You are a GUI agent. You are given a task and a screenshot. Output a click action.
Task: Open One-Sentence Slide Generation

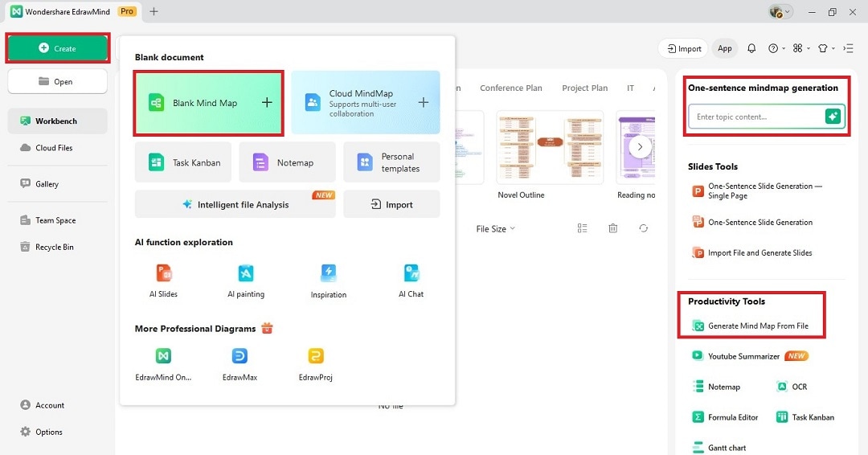(753, 222)
